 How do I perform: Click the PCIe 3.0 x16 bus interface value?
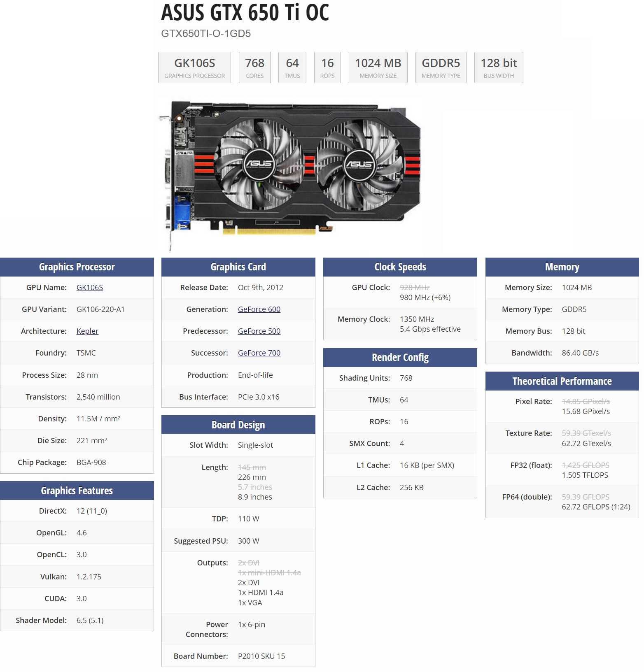[x=259, y=397]
